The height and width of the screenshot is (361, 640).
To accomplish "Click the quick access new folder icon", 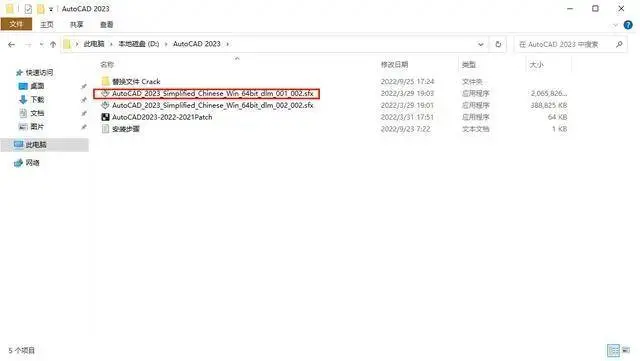I will tap(41, 9).
